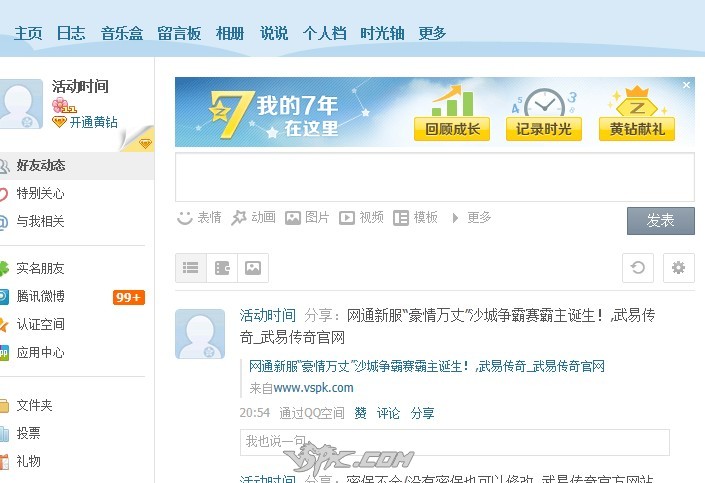Expand 更多 post options arrow
This screenshot has width=705, height=483.
tap(455, 219)
